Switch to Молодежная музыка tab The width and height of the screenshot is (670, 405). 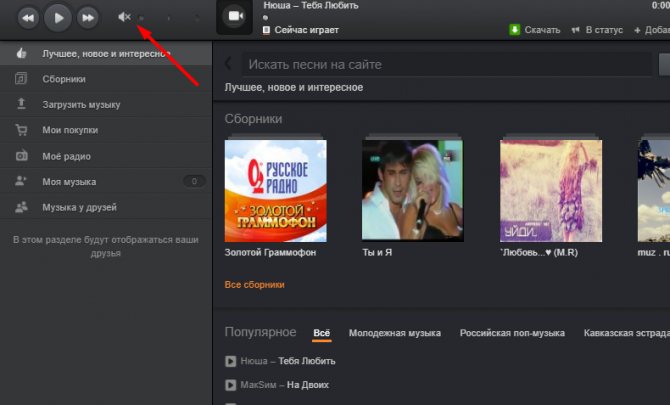[395, 333]
